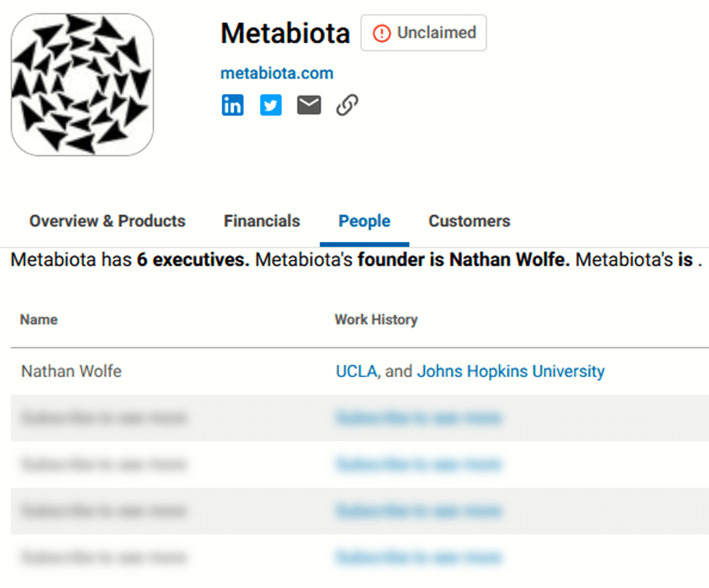Copy link with chain icon
The image size is (709, 588).
(348, 105)
